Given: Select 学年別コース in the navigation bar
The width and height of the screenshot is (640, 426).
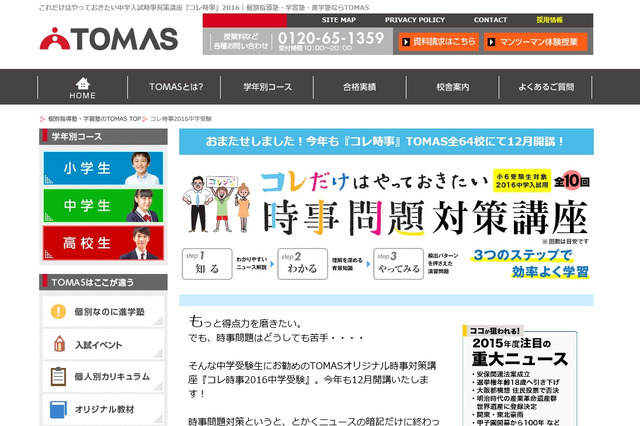Looking at the screenshot, I should tap(267, 87).
